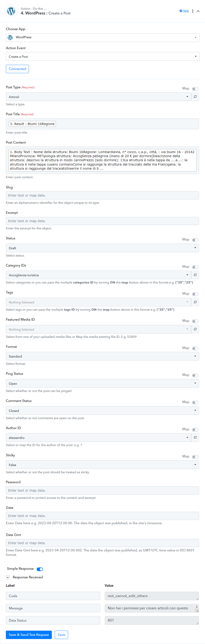
Task: Toggle the Response Received checkbox
Action: click(x=8, y=577)
